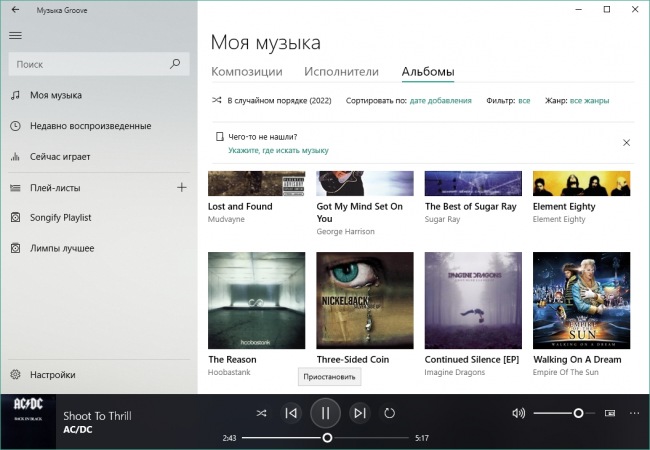This screenshot has height=450, width=650.
Task: Click the music note icon in sidebar
Action: coord(15,95)
